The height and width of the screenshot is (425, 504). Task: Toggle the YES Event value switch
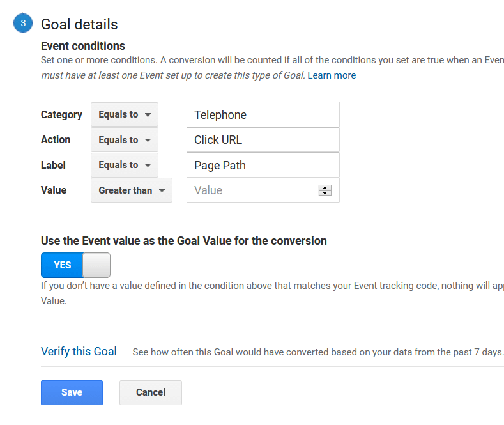click(75, 265)
